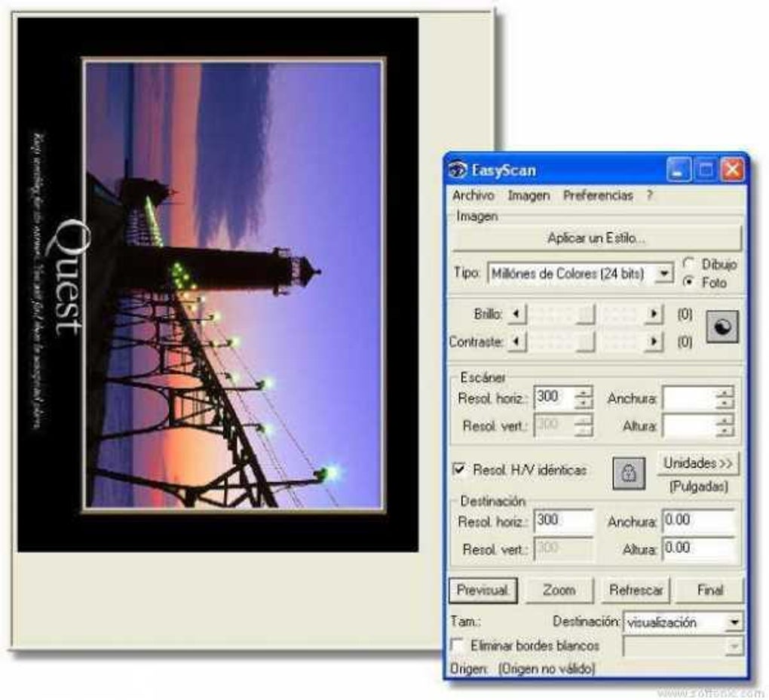Viewport: 769px width, 700px height.
Task: Open the ? help menu
Action: tap(649, 195)
